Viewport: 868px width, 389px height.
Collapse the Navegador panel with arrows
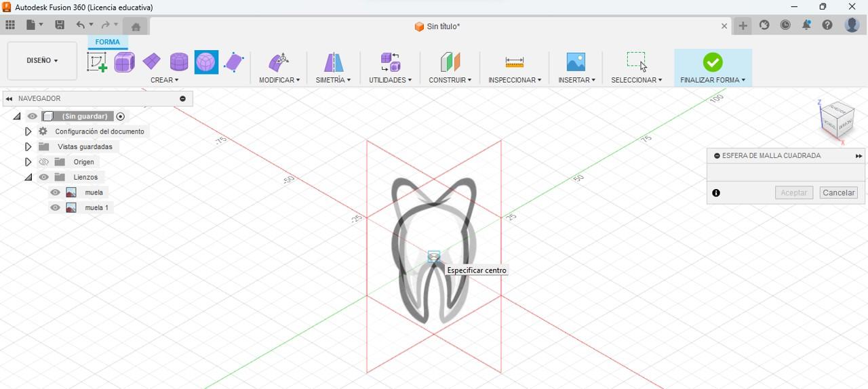9,99
